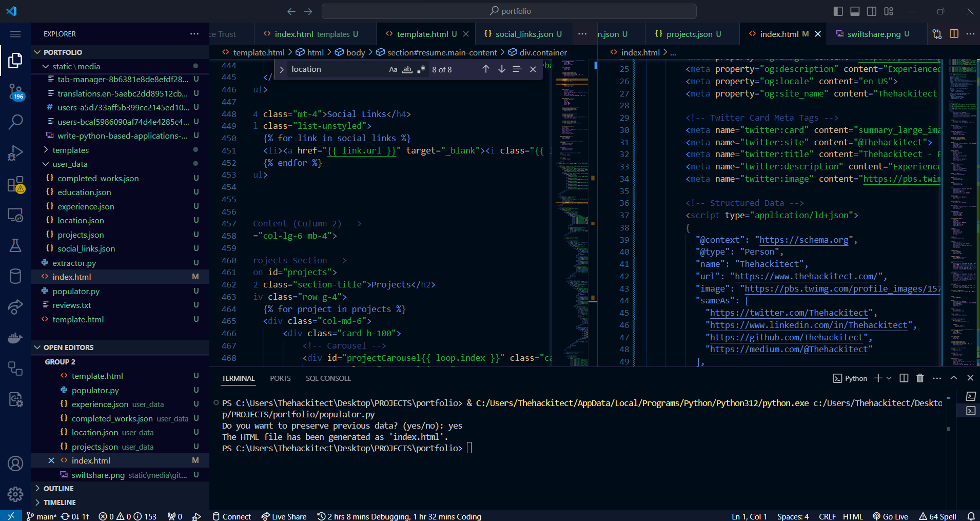This screenshot has width=980, height=521.
Task: Toggle the bottom panel layout icon
Action: (x=855, y=11)
